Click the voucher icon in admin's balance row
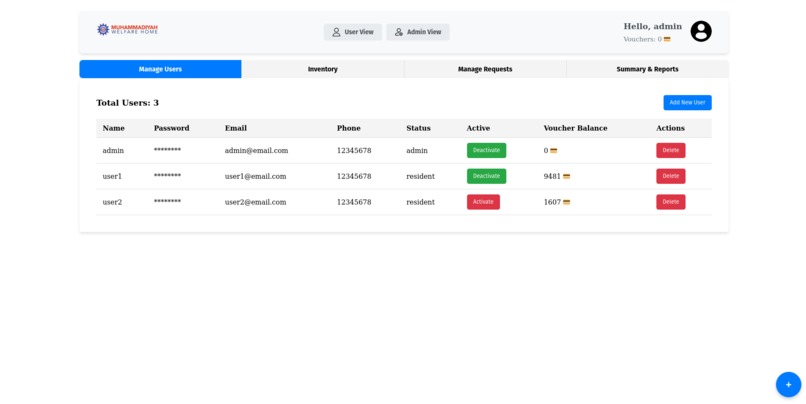Viewport: 806px width, 404px height. click(554, 151)
